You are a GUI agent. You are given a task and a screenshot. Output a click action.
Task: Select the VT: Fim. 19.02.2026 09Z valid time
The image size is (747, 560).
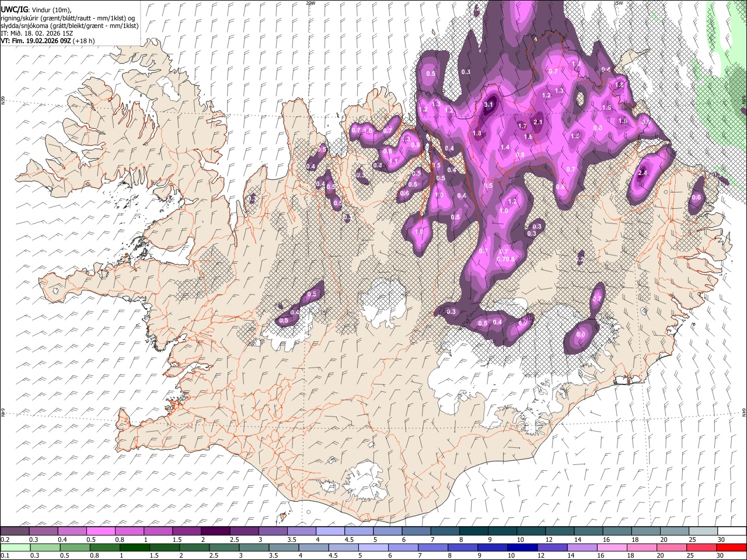click(x=47, y=41)
